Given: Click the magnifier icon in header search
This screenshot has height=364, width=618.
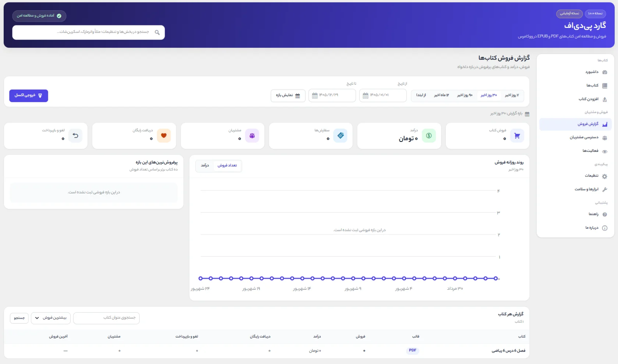Looking at the screenshot, I should pyautogui.click(x=157, y=32).
